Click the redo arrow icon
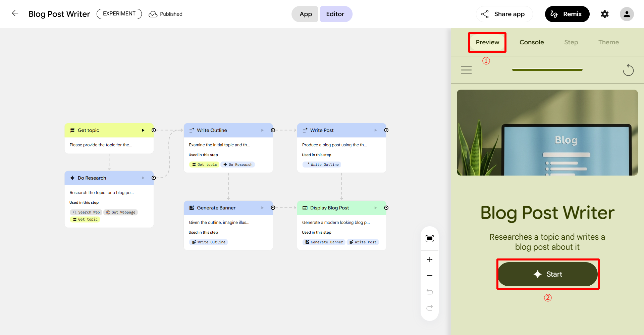Viewport: 644px width, 335px height. pyautogui.click(x=429, y=308)
